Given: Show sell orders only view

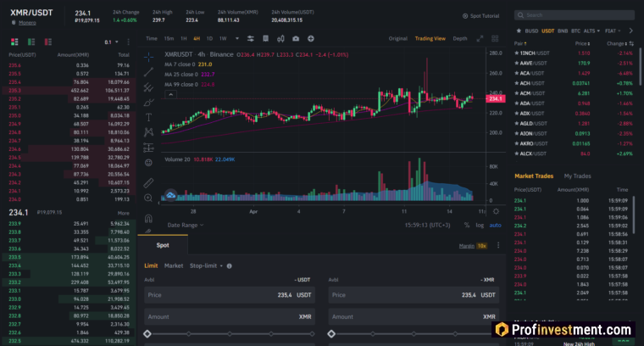Looking at the screenshot, I should point(48,42).
